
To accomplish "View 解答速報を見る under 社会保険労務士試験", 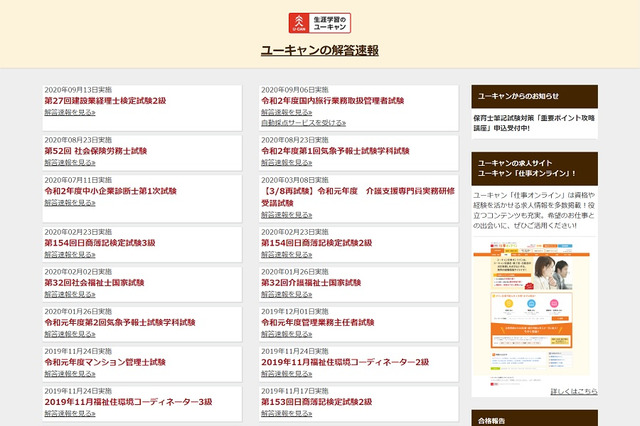I will 70,162.
